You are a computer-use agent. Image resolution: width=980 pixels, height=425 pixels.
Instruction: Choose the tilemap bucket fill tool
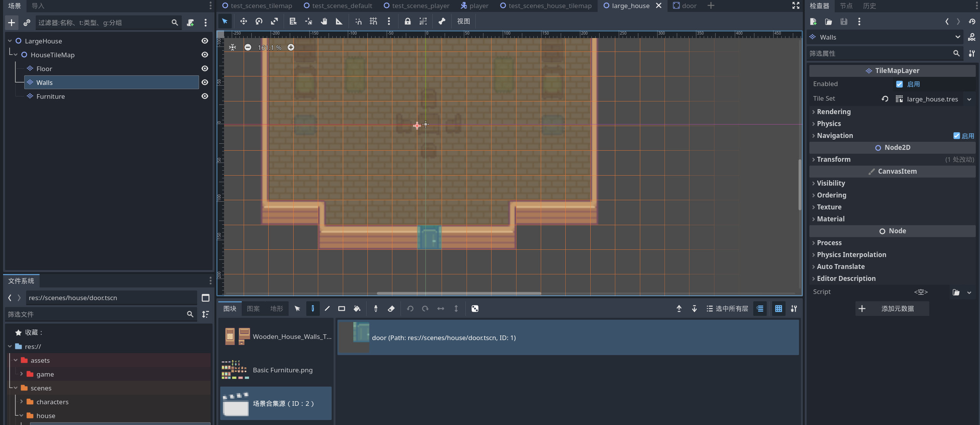click(357, 309)
